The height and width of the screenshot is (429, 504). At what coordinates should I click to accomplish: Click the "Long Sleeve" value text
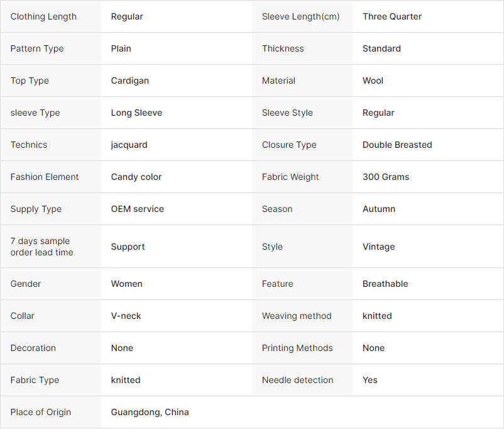coord(136,113)
